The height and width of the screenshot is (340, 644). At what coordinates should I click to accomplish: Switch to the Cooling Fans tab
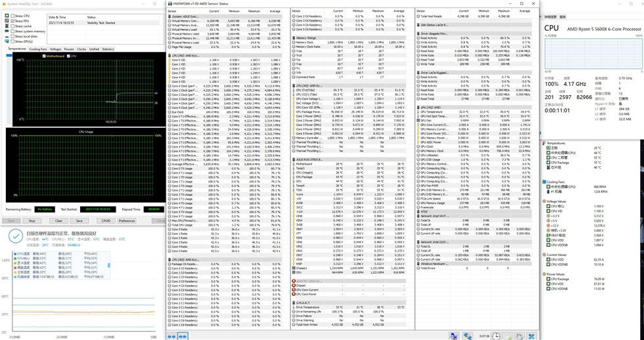pyautogui.click(x=38, y=49)
